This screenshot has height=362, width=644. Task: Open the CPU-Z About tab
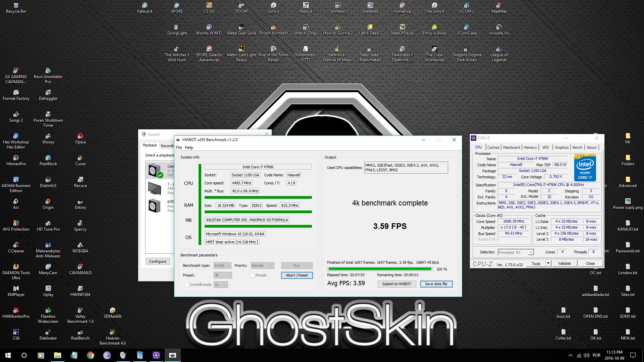coord(592,147)
